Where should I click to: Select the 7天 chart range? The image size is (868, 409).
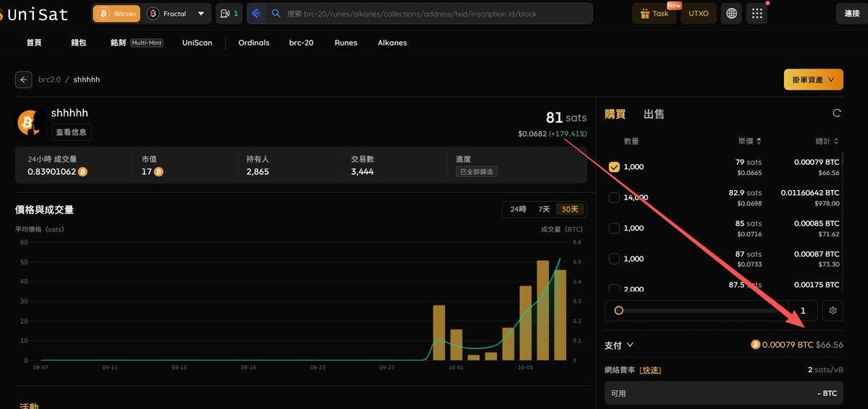click(x=543, y=209)
